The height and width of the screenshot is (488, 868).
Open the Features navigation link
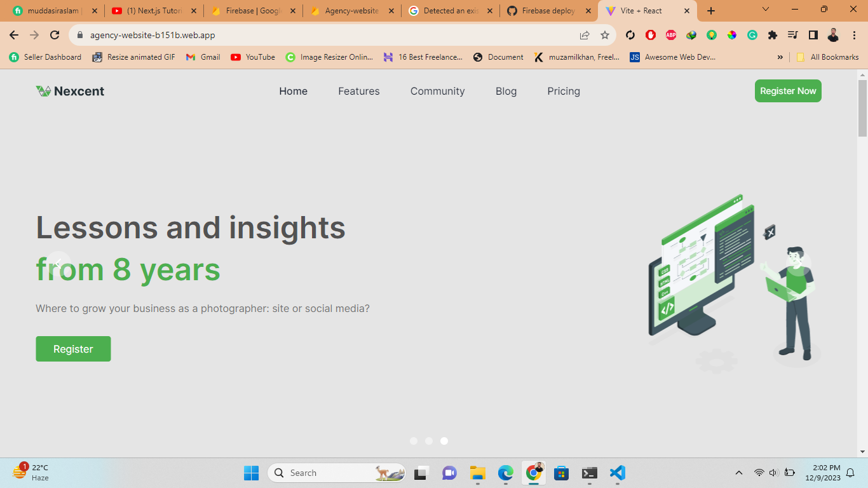(358, 91)
